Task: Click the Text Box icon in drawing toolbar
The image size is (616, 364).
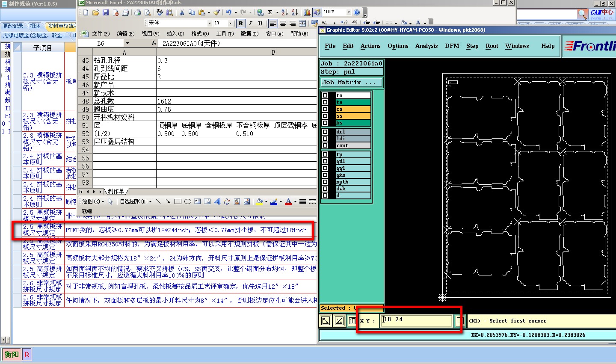Action: coord(198,201)
